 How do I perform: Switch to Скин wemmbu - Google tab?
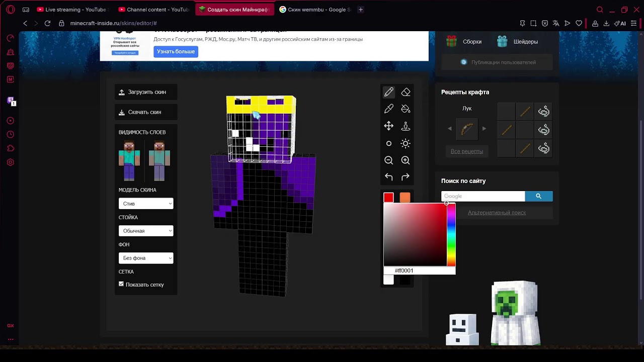(x=315, y=10)
